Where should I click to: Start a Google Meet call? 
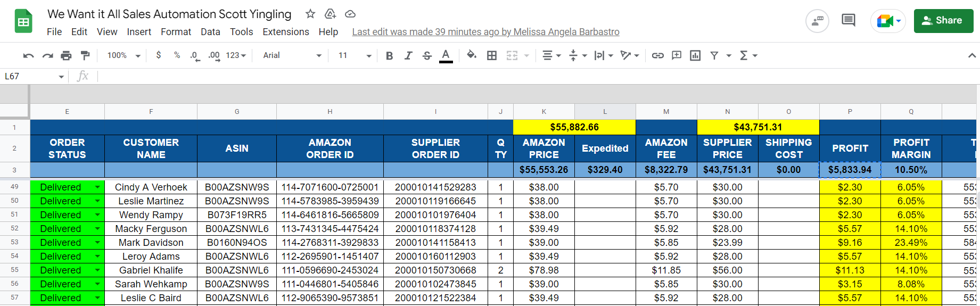(888, 21)
